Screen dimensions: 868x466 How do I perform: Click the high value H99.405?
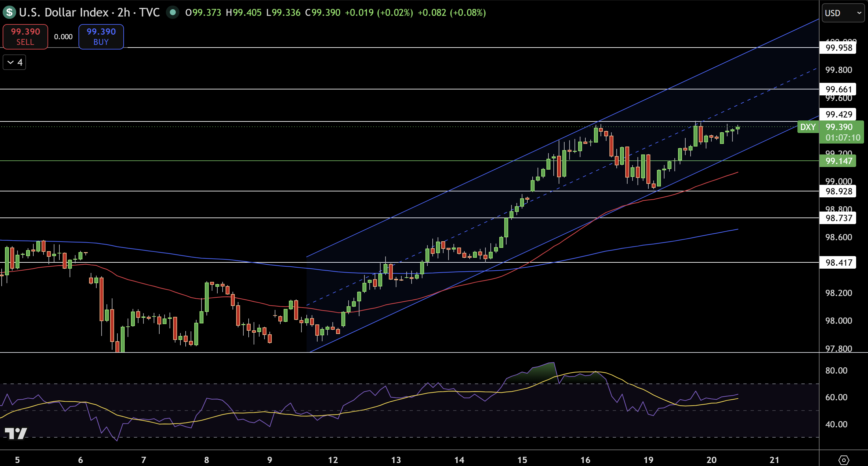[x=244, y=13]
